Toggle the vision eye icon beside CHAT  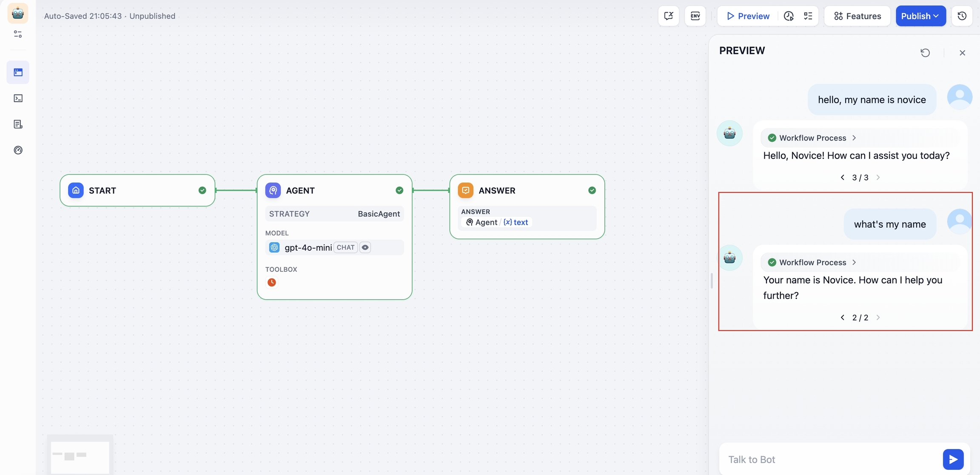point(365,247)
